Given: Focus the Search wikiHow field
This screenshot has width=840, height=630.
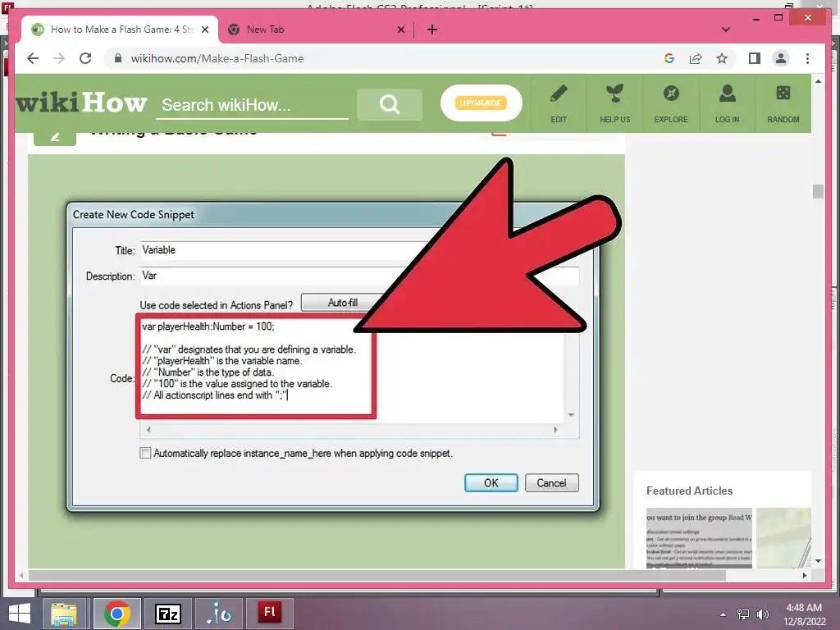Looking at the screenshot, I should tap(252, 105).
